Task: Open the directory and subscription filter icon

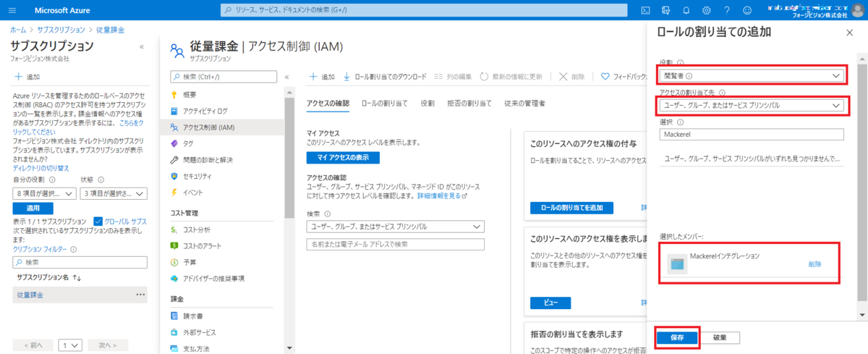Action: (666, 10)
